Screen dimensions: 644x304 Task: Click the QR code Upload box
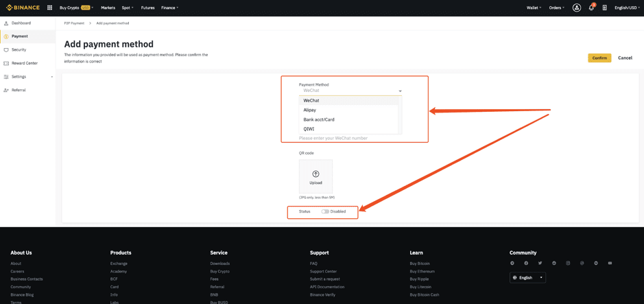pyautogui.click(x=316, y=176)
